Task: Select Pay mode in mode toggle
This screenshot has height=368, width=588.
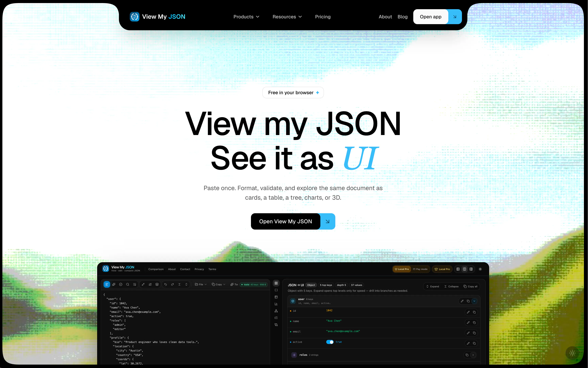Action: (420, 269)
